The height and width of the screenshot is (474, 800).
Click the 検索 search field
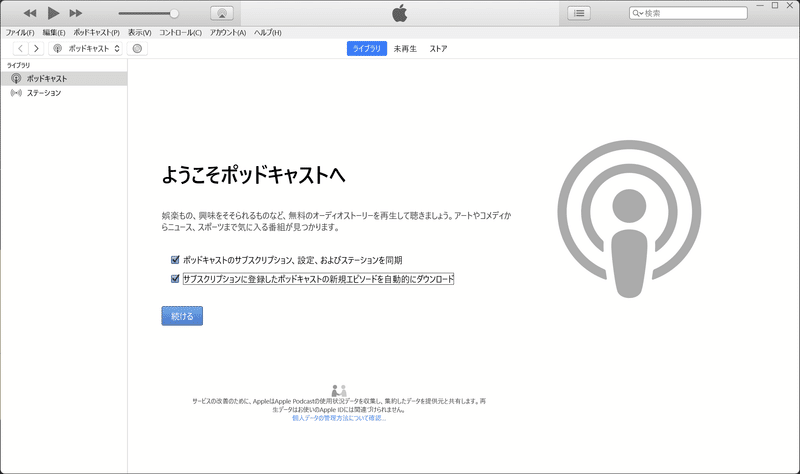(688, 13)
